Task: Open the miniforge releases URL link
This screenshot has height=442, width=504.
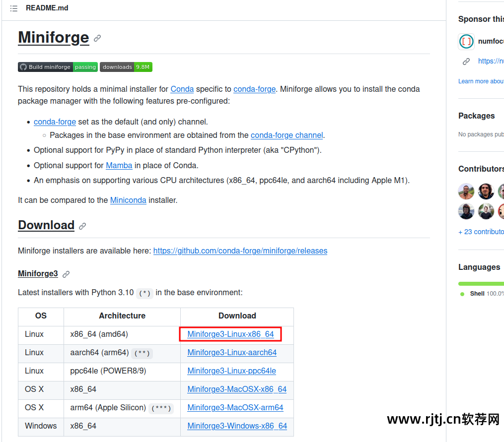Action: [240, 251]
